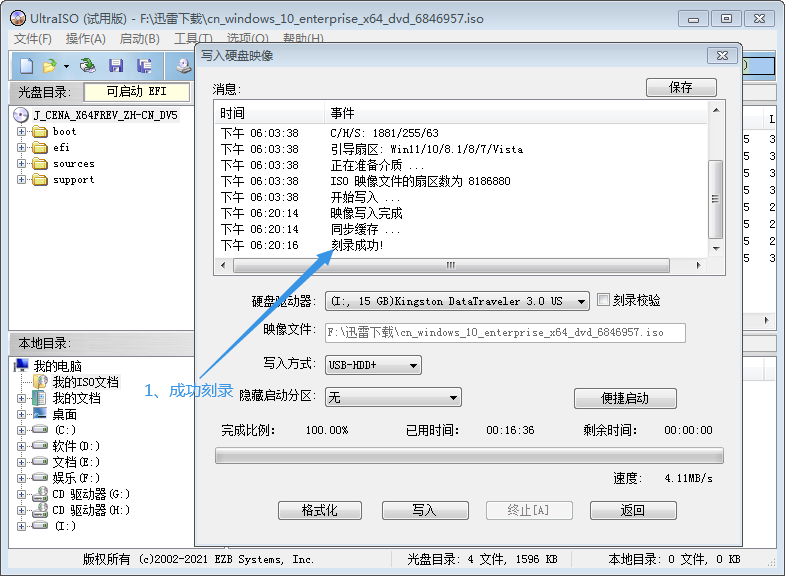785x576 pixels.
Task: Open the 隐藏启动分区 dropdown
Action: tap(393, 397)
